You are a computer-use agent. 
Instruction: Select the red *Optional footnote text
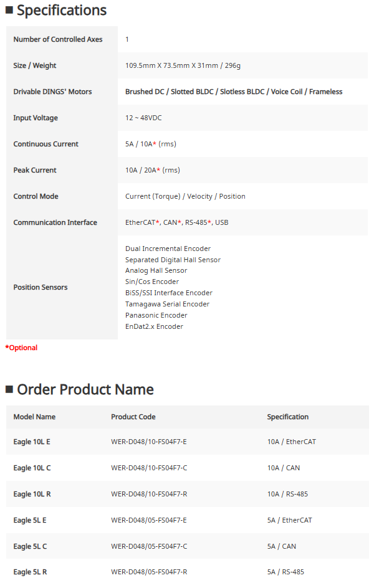[22, 348]
